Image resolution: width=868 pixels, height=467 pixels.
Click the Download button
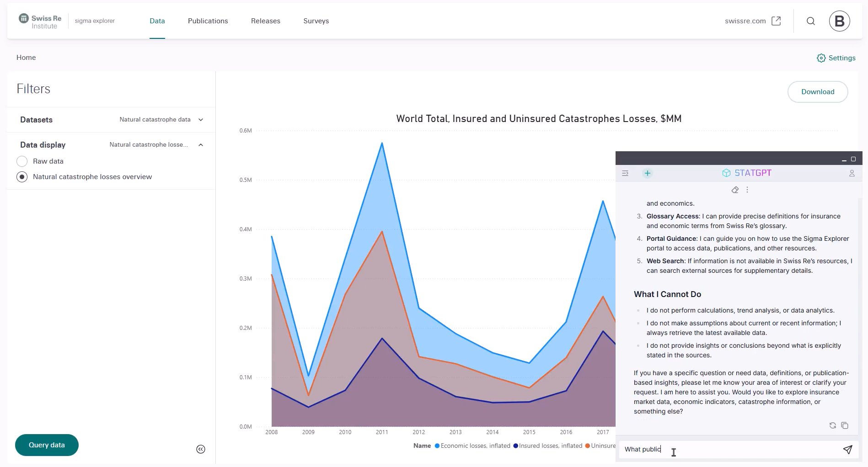pos(817,92)
